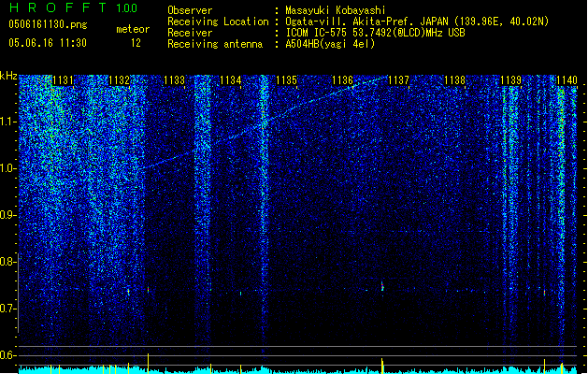Image resolution: width=588 pixels, height=374 pixels.
Task: Click the 0.9 kHz axis tick label
Action: tap(7, 215)
